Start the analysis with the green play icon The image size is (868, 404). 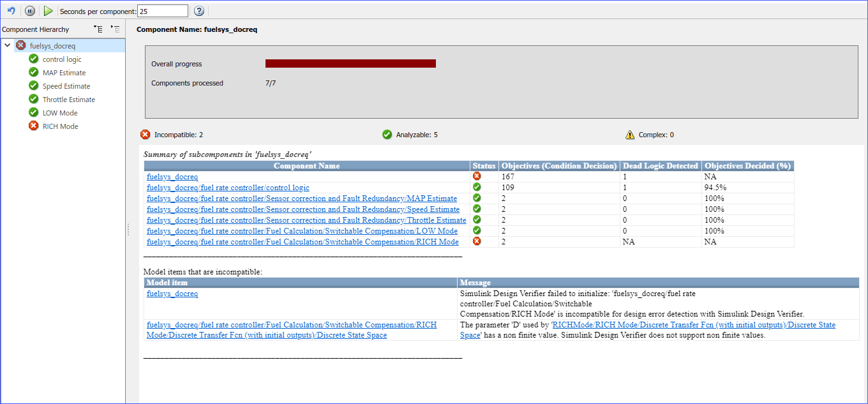tap(49, 11)
